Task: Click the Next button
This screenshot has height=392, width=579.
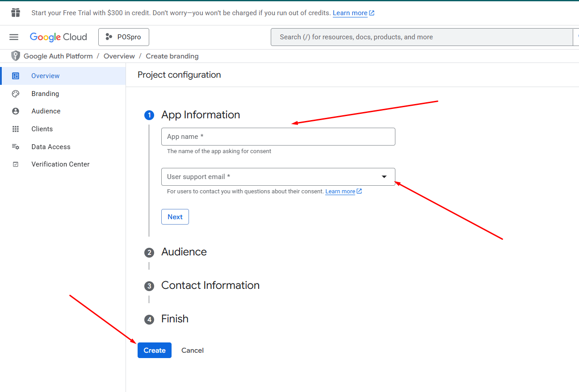Action: click(x=175, y=217)
